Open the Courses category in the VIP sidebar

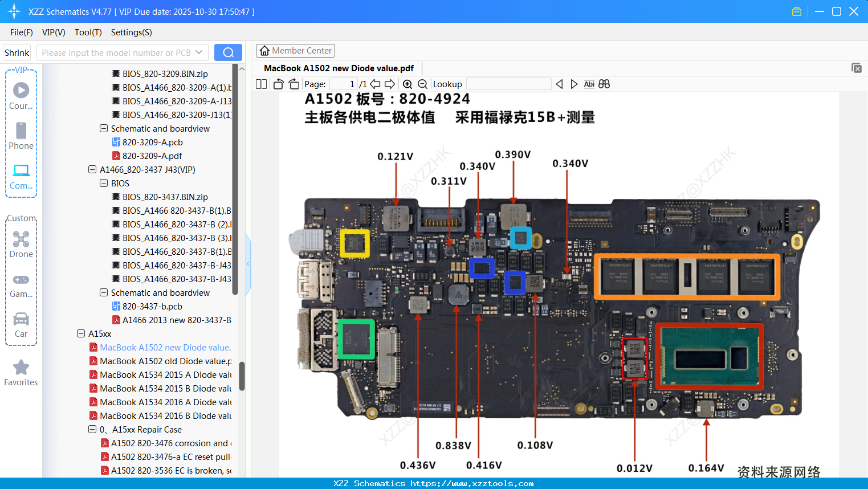21,96
